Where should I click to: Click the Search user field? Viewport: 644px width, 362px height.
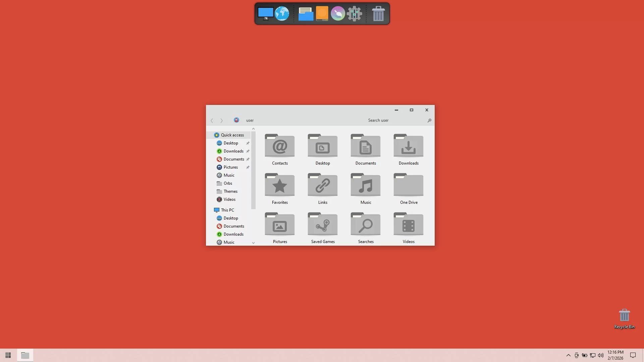[396, 120]
